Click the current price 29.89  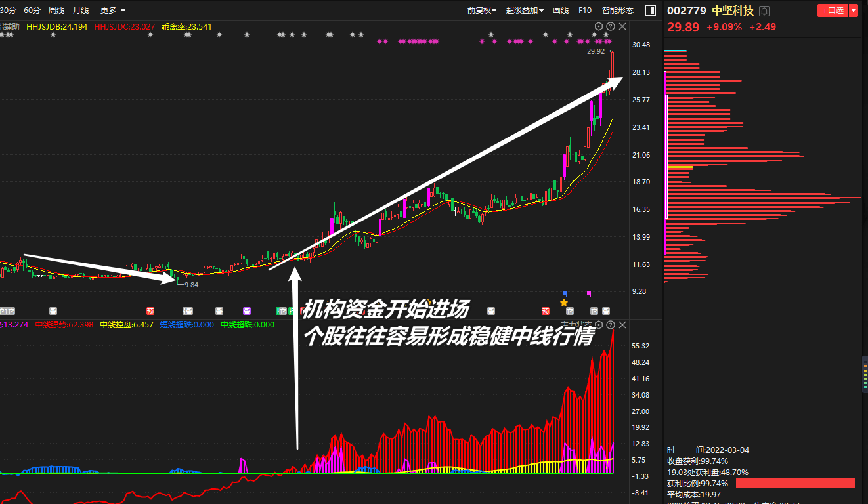[684, 27]
